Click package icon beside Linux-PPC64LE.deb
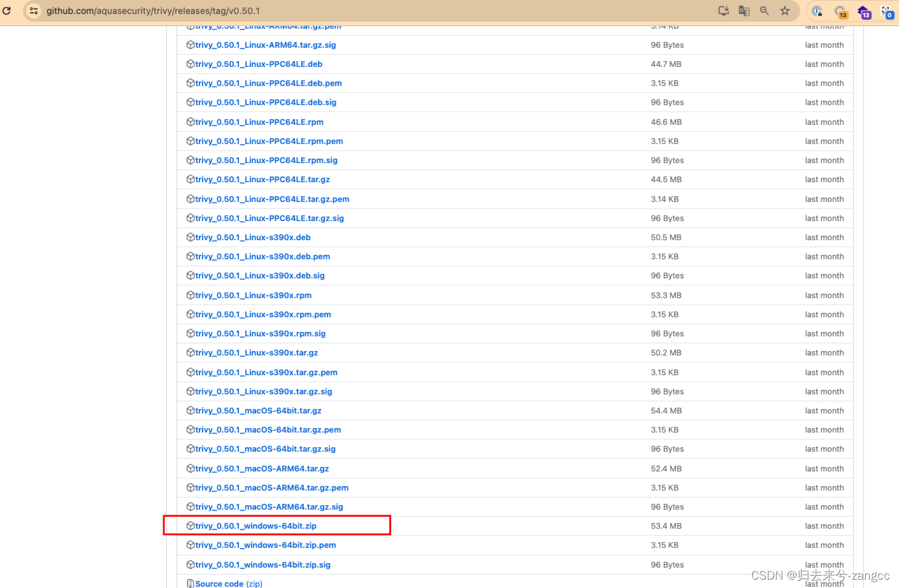This screenshot has width=899, height=588. pos(191,64)
